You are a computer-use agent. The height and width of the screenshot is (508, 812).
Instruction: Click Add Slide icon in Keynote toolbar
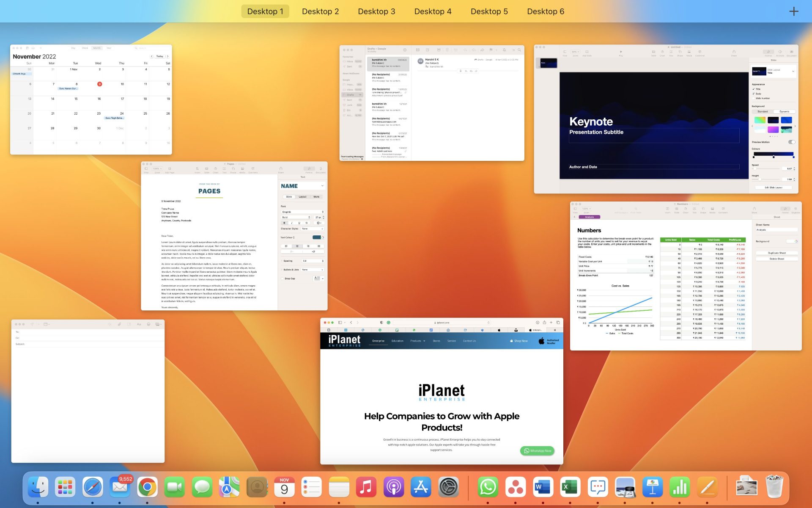click(x=587, y=52)
